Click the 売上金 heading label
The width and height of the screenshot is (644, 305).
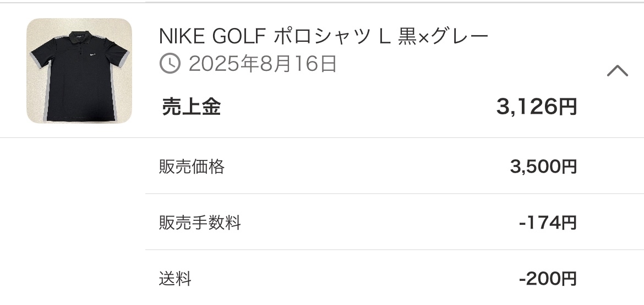click(191, 107)
